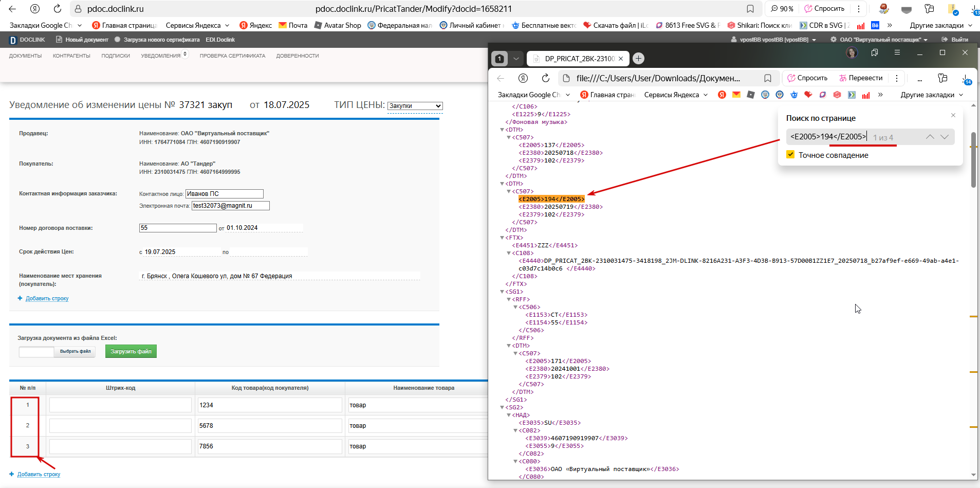Image resolution: width=980 pixels, height=488 pixels.
Task: Click green Загрузить файл button
Action: coord(131,351)
